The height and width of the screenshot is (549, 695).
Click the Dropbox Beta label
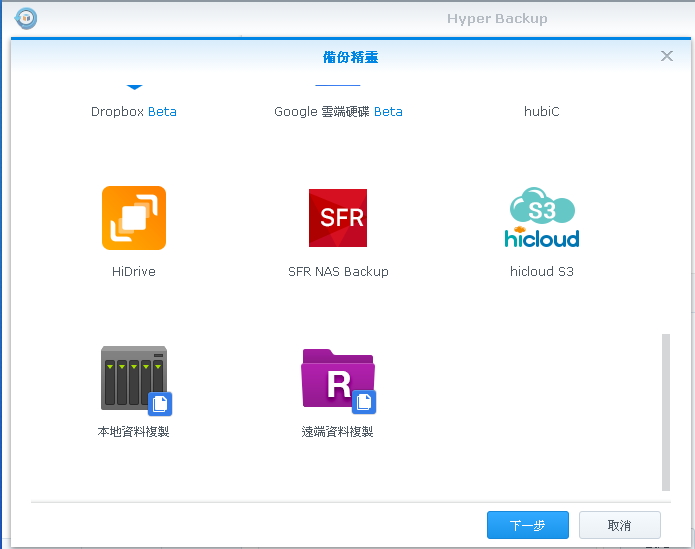tap(134, 112)
